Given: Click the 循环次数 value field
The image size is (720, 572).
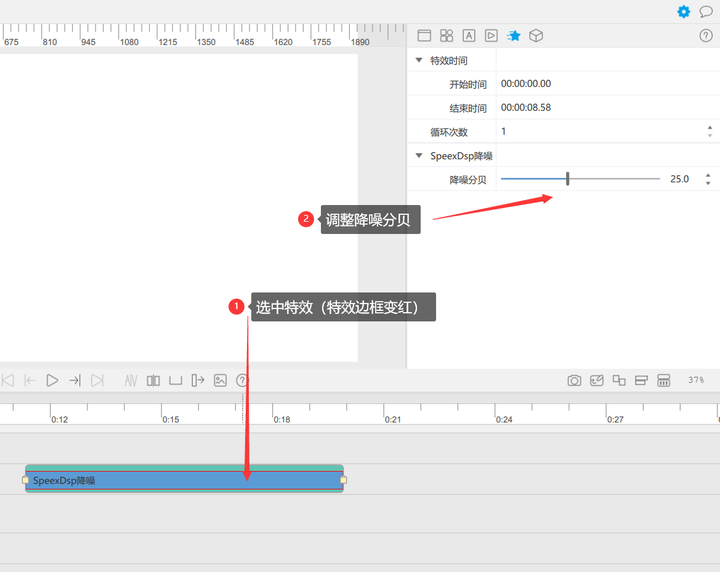Looking at the screenshot, I should 602,131.
